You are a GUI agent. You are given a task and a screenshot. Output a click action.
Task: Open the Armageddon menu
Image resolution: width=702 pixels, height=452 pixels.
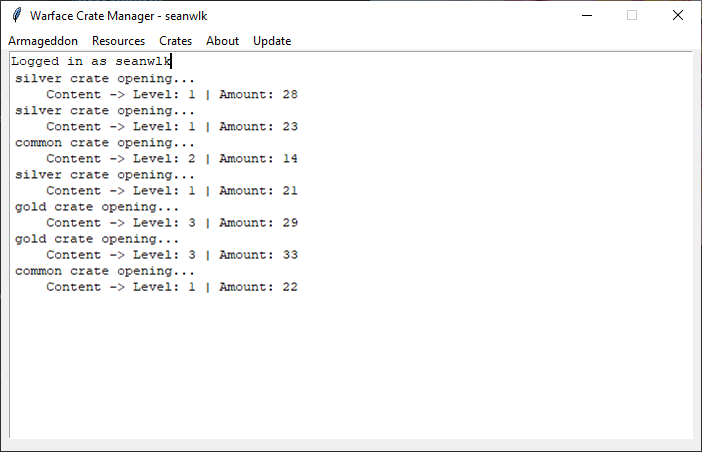click(x=43, y=41)
